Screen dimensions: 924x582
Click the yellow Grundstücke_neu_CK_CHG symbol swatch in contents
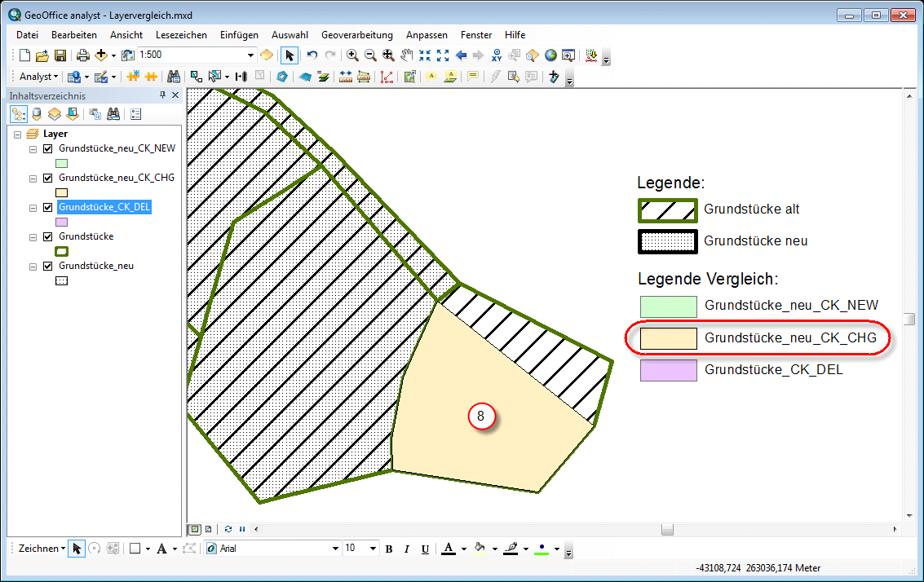click(61, 193)
